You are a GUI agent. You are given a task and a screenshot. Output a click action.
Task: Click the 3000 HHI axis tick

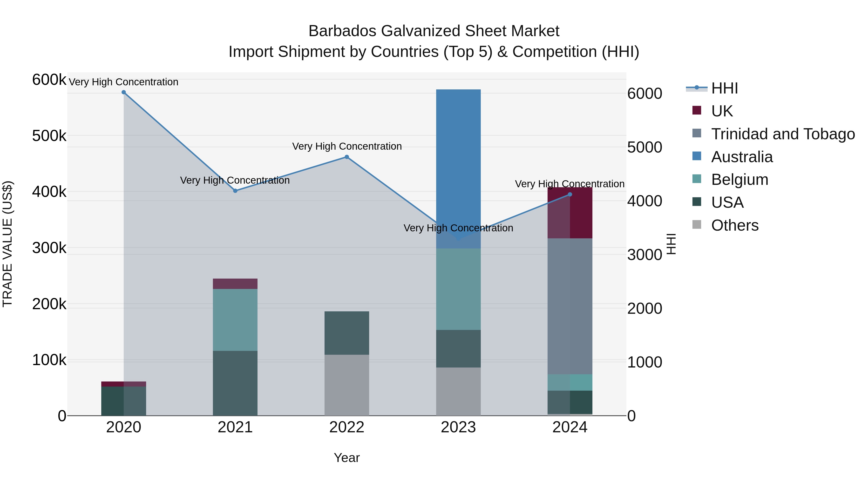644,255
